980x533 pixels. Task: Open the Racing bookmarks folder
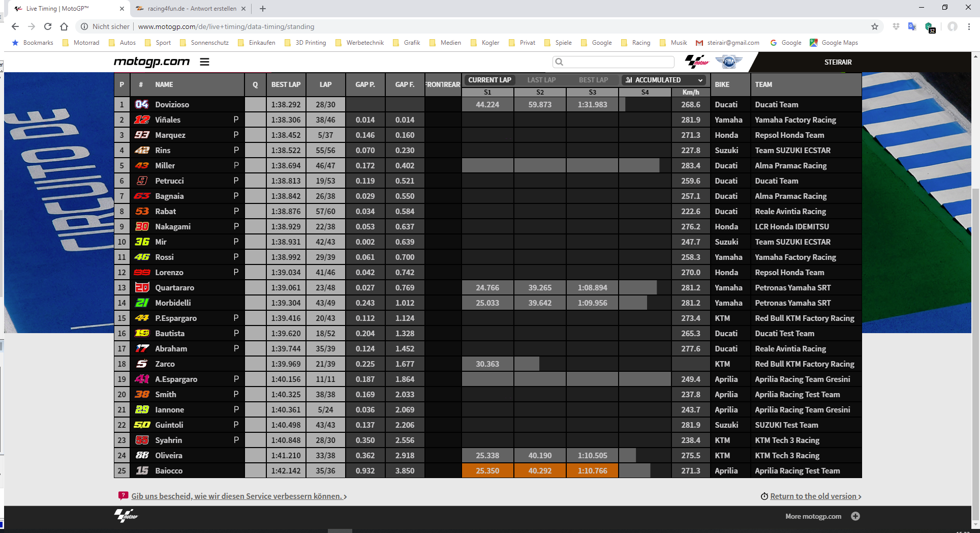click(x=636, y=43)
